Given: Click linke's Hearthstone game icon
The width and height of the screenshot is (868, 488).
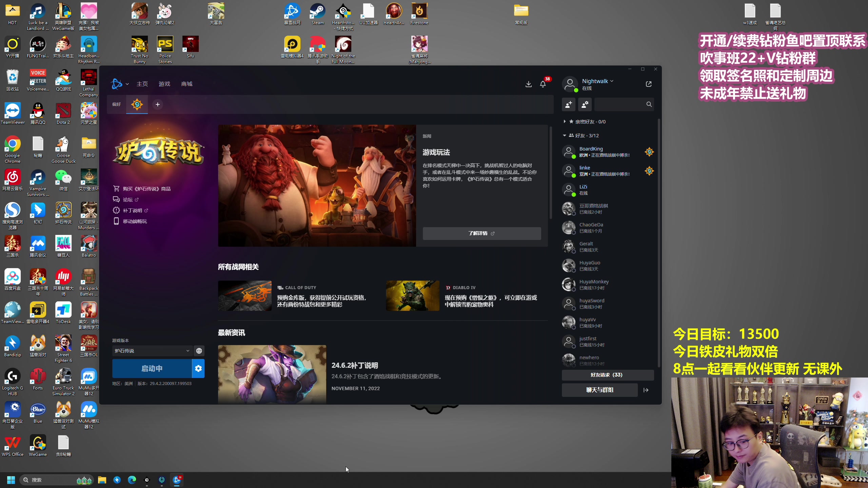Looking at the screenshot, I should click(649, 171).
